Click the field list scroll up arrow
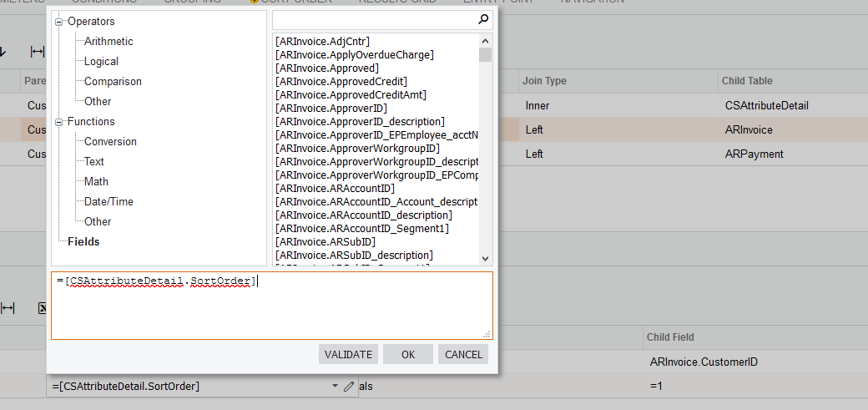Image resolution: width=868 pixels, height=410 pixels. point(486,41)
